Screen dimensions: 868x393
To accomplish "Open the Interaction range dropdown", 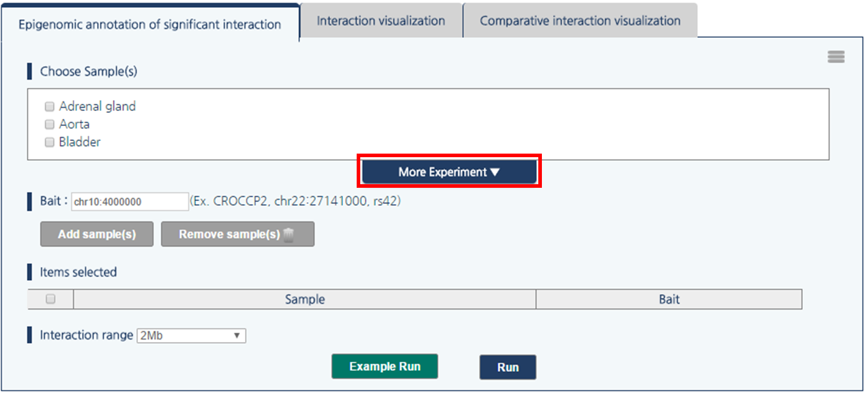I will (191, 335).
